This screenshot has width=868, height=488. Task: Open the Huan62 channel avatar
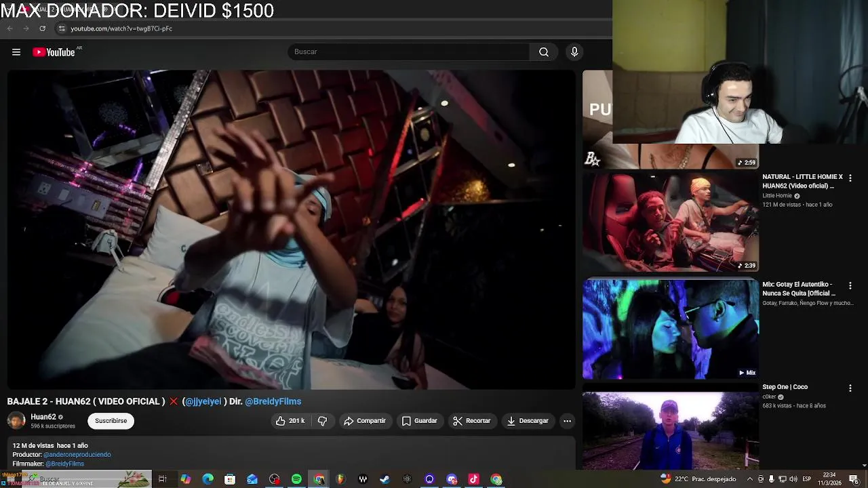16,421
